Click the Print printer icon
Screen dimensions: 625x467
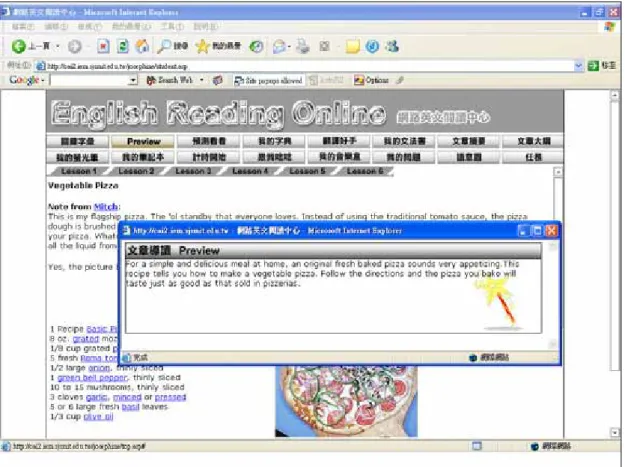pyautogui.click(x=303, y=46)
